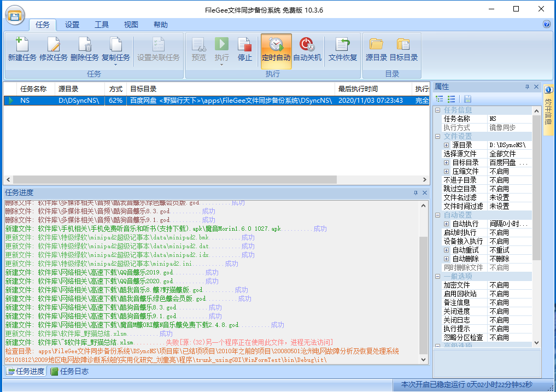Switch to the 帮助 ribbon tab
Image resolution: width=556 pixels, height=392 pixels.
(160, 25)
